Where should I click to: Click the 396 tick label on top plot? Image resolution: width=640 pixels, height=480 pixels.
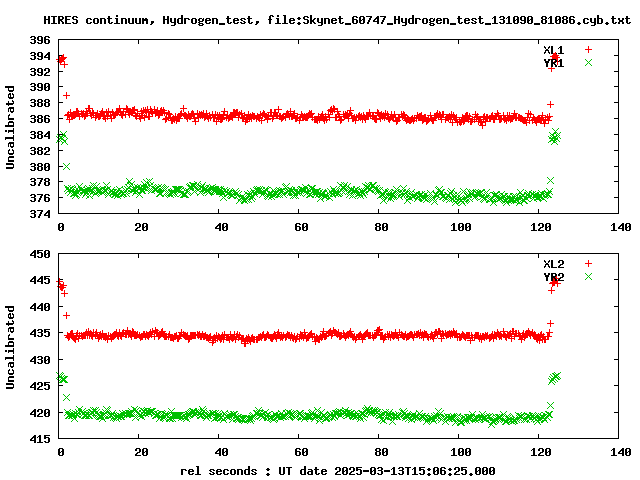tap(40, 40)
